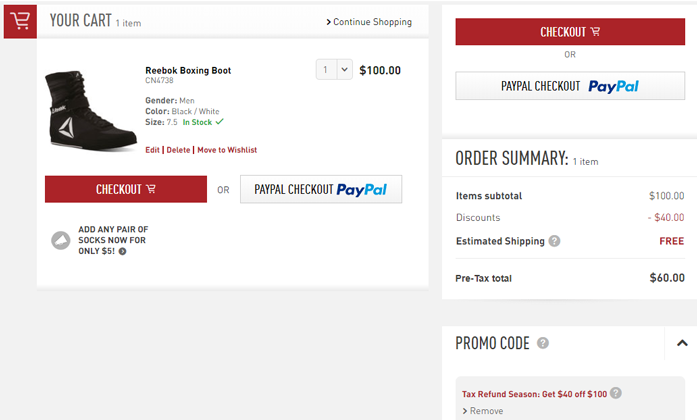Click the red cart icon at top left

[20, 21]
